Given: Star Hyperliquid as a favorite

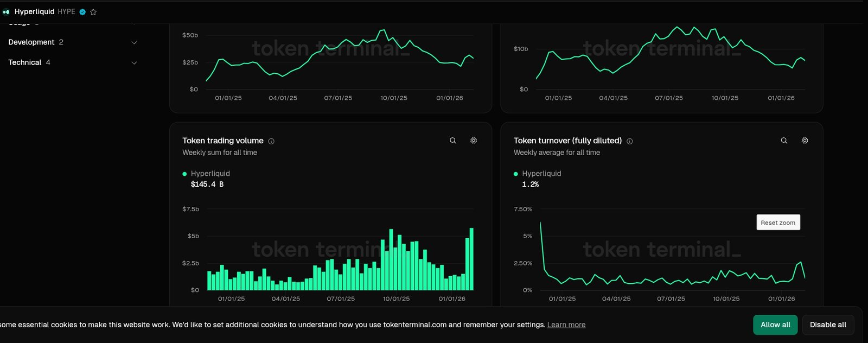Looking at the screenshot, I should 93,12.
